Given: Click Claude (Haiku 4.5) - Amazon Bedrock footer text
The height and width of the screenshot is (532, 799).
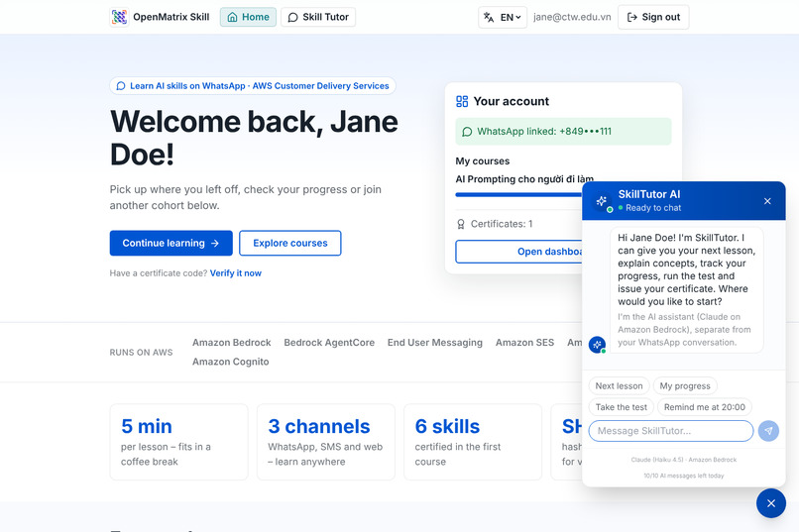Looking at the screenshot, I should click(683, 460).
